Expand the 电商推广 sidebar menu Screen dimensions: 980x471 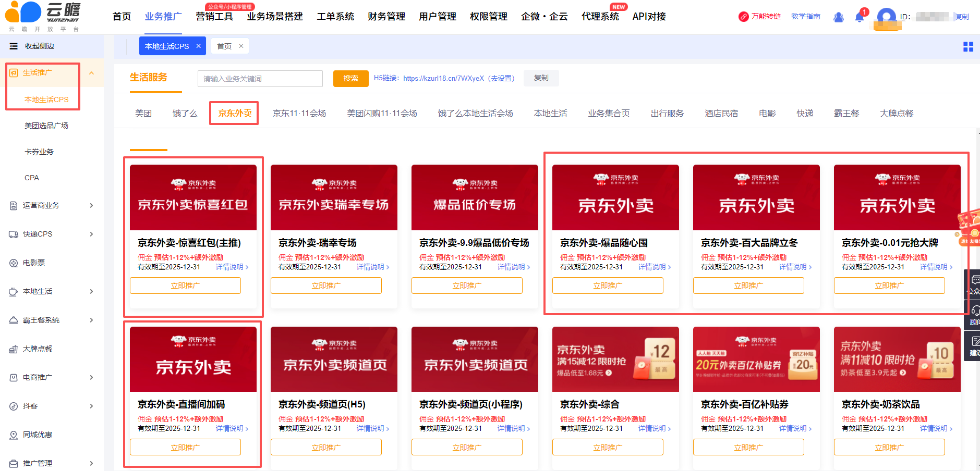click(x=91, y=378)
